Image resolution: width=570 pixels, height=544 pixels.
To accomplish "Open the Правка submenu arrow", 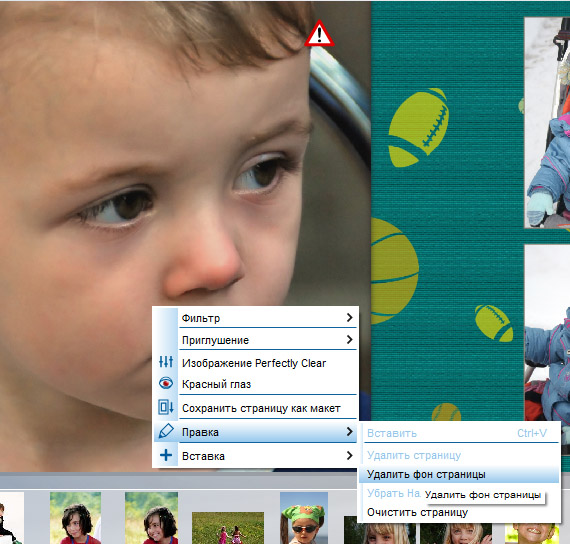I will (349, 432).
